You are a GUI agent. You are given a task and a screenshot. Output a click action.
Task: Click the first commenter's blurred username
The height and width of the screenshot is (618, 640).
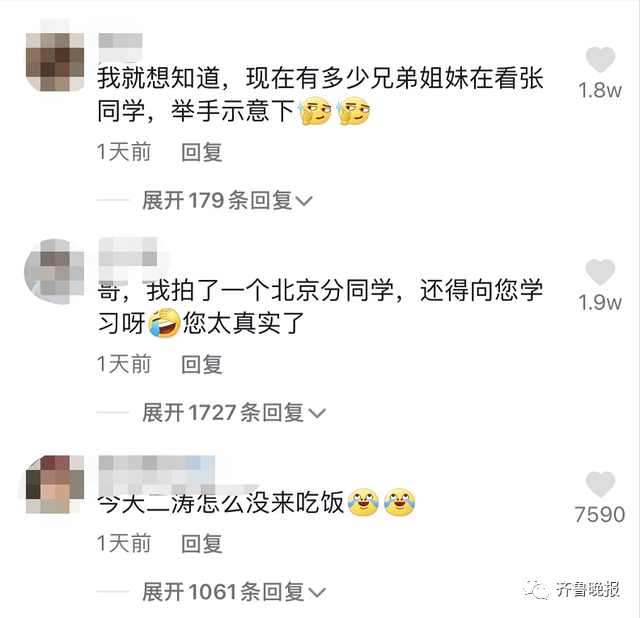(120, 47)
